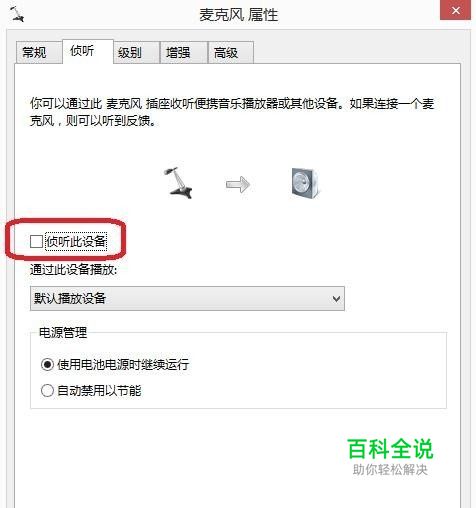Close the 麦克风 属性 dialog

tap(456, 10)
